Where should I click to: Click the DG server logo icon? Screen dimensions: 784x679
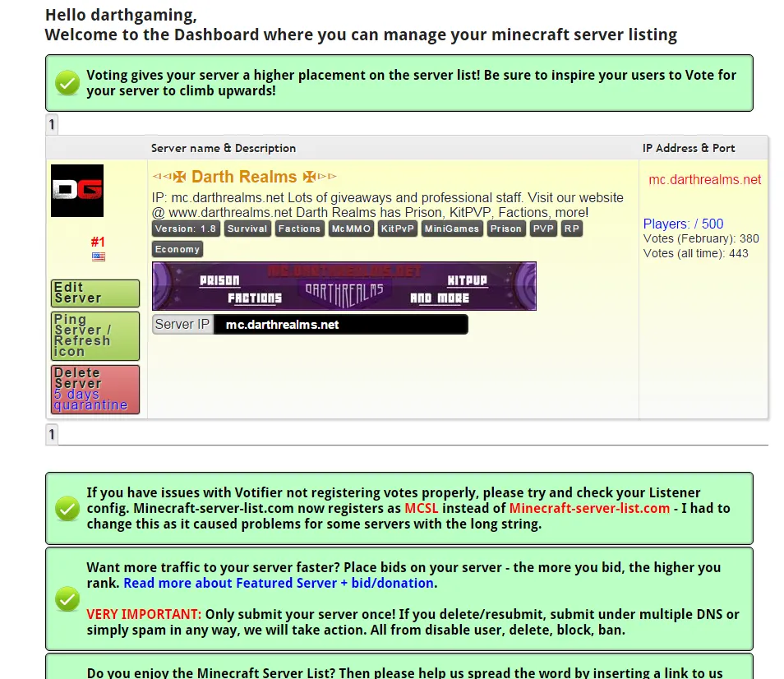click(x=77, y=191)
